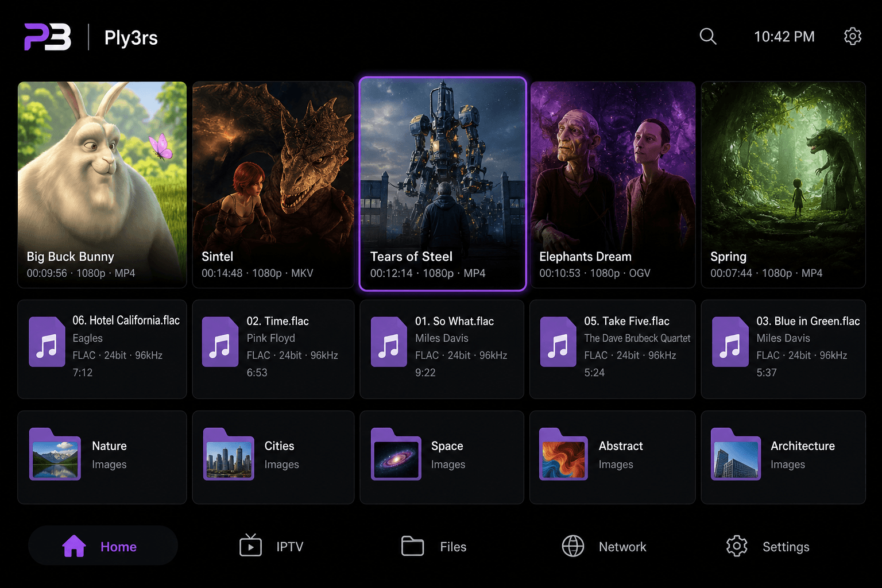Open search with the magnifier icon
This screenshot has height=588, width=882.
(708, 36)
